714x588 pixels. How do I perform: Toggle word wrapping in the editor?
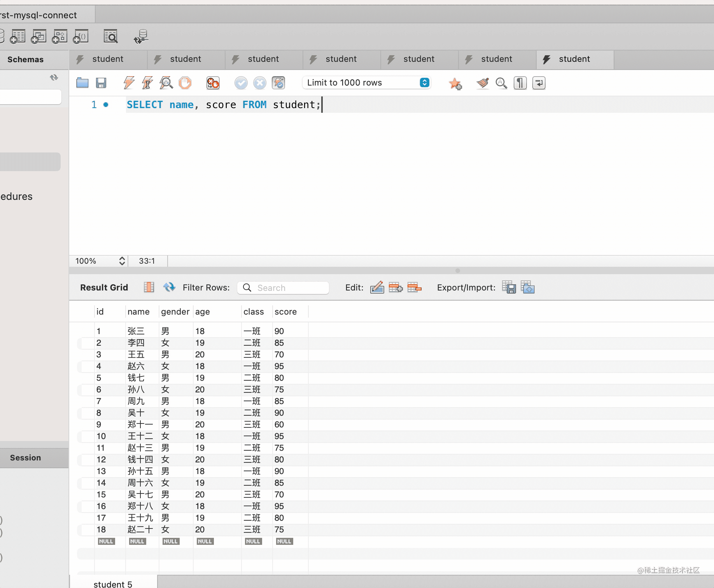pyautogui.click(x=539, y=83)
